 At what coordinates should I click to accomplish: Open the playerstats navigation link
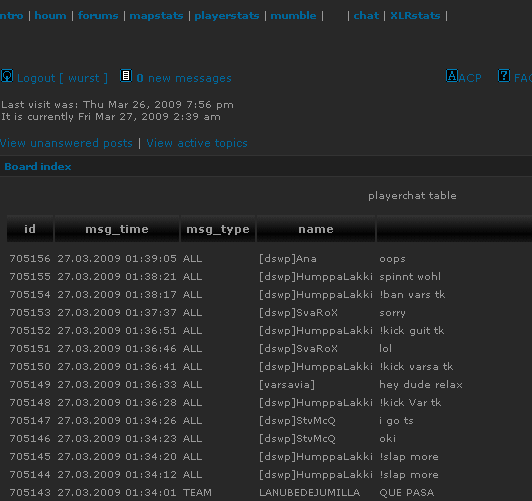coord(227,16)
